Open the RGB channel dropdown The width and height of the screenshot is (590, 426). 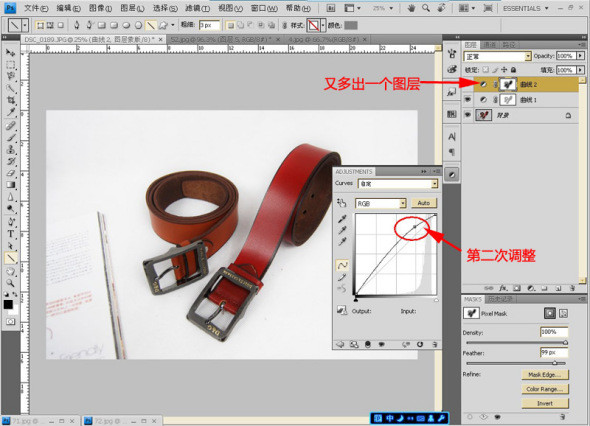tap(381, 204)
